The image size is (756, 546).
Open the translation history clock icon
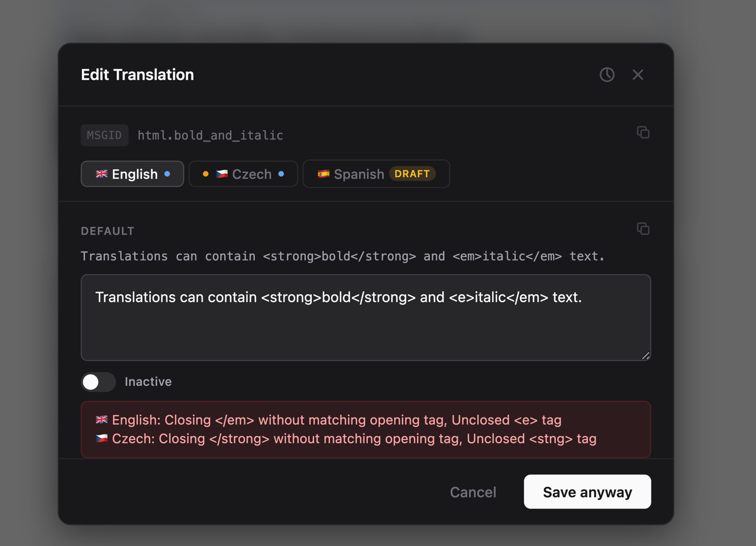click(x=607, y=75)
